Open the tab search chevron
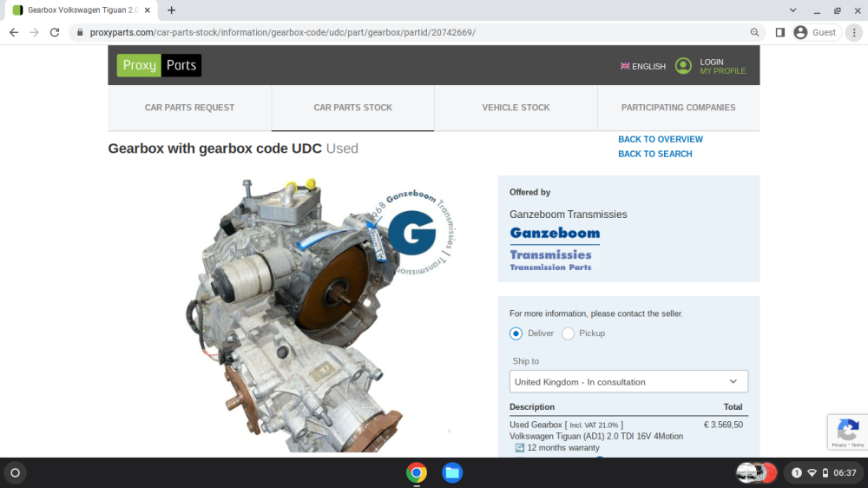The height and width of the screenshot is (488, 868). [792, 10]
